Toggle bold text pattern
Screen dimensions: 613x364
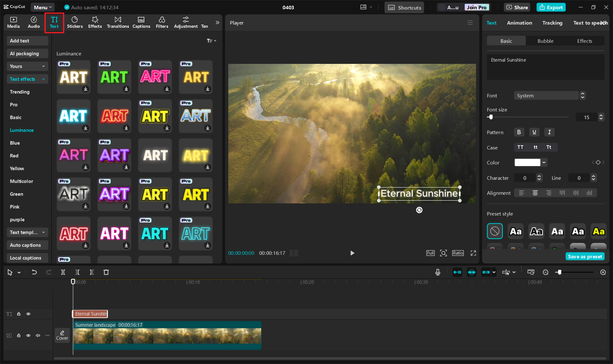[519, 132]
